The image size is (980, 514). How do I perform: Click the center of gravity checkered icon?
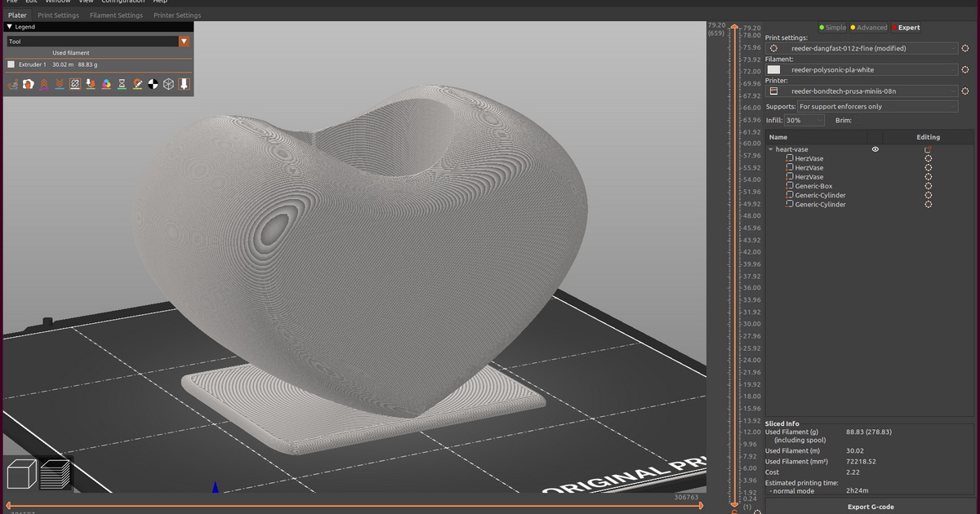coord(153,83)
